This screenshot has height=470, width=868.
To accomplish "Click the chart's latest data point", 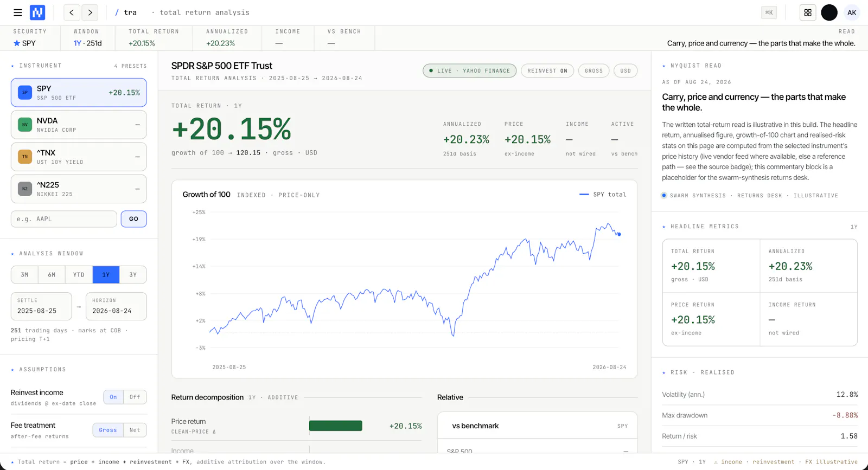I will 619,234.
